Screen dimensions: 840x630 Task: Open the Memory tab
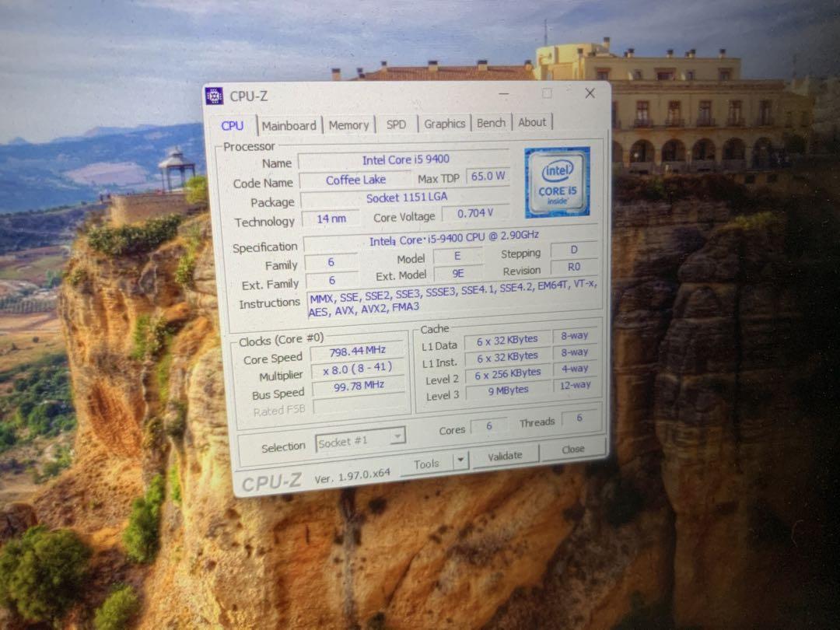pos(348,124)
